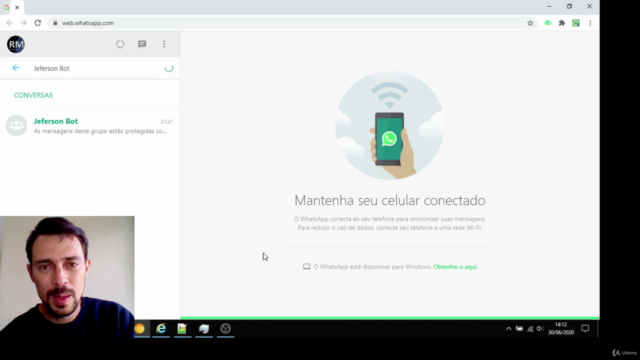Viewport: 640px width, 360px height.
Task: Click the volume icon in system tray
Action: click(540, 329)
